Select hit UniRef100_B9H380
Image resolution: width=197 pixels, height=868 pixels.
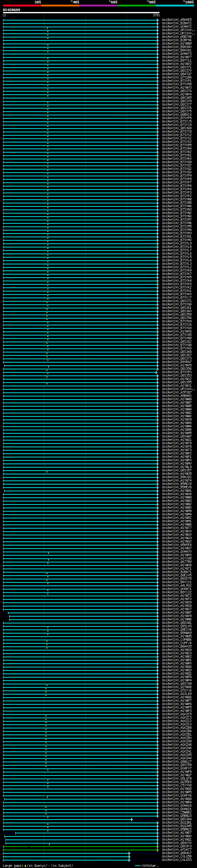pyautogui.click(x=177, y=47)
